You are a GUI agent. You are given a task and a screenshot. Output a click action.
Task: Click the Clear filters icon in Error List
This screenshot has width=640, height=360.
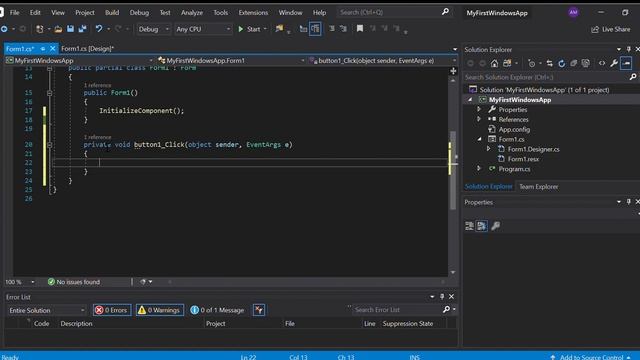(x=259, y=310)
